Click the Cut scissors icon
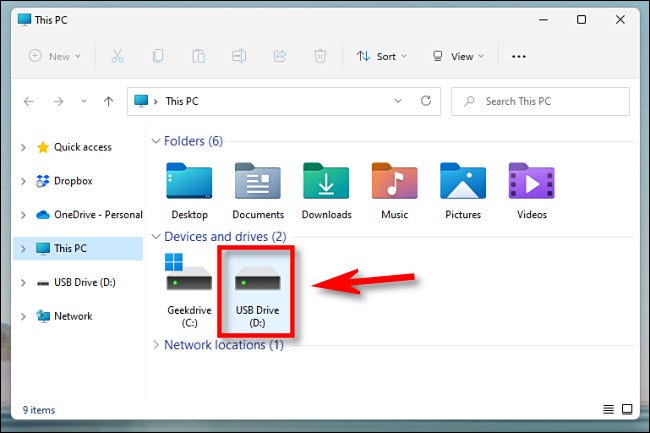The image size is (650, 433). click(x=117, y=56)
